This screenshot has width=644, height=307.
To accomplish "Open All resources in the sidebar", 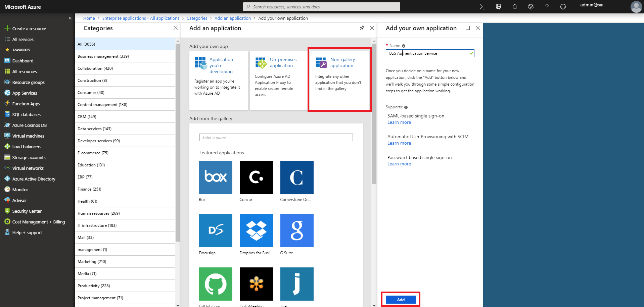I will pyautogui.click(x=25, y=71).
